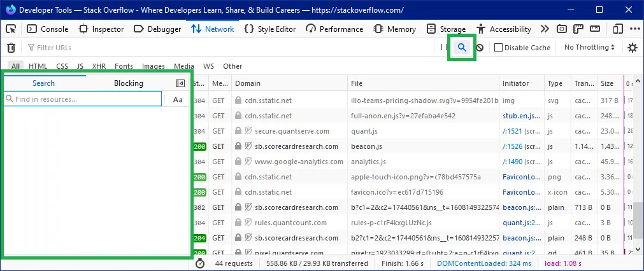The width and height of the screenshot is (644, 271).
Task: Click tracking shield icon on secure.quantserve.com
Action: coord(248,131)
